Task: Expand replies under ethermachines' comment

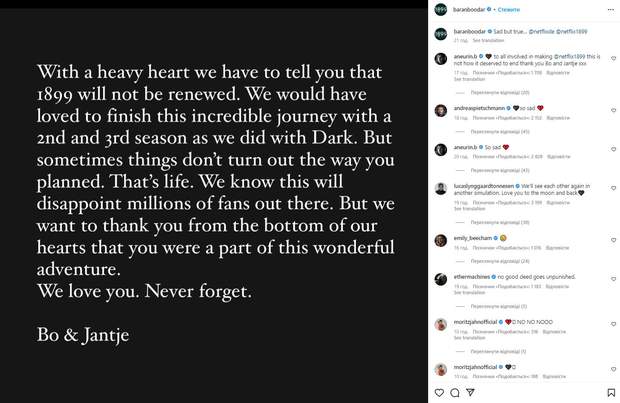Action: click(x=498, y=307)
